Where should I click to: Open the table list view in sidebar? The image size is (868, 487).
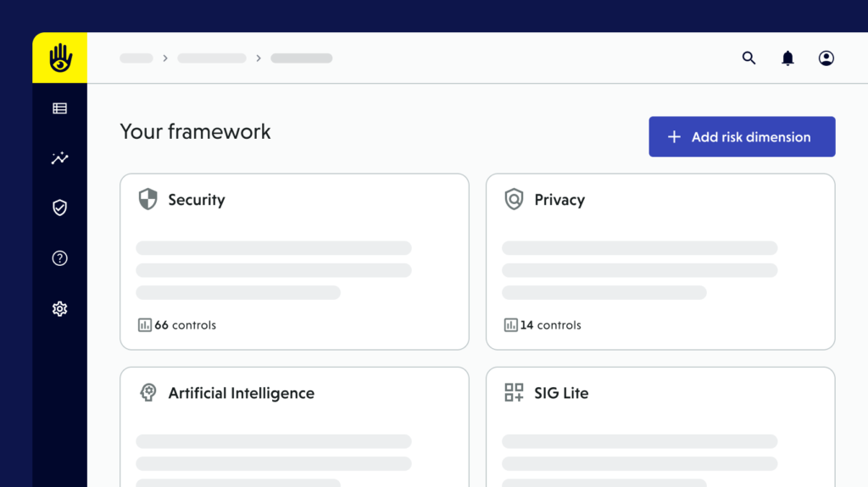click(x=59, y=108)
